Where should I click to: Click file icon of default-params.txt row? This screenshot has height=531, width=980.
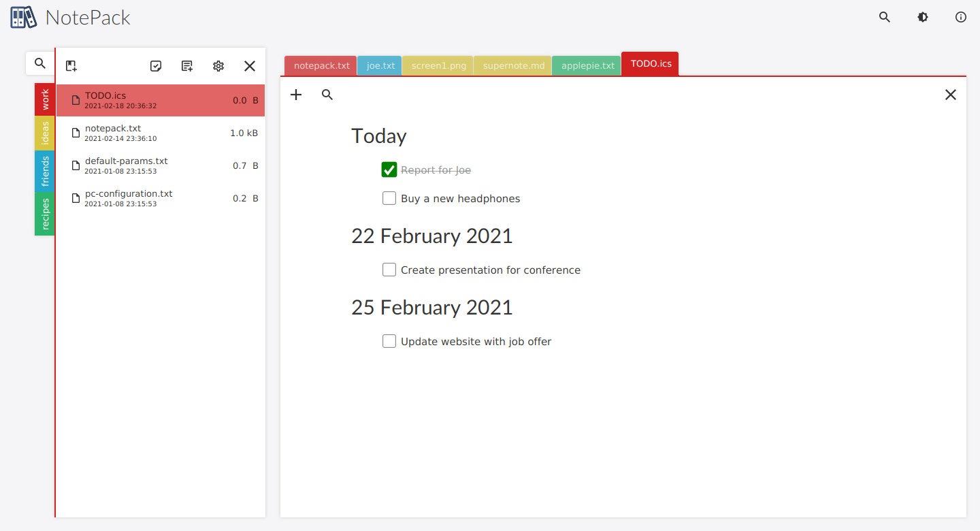point(76,166)
